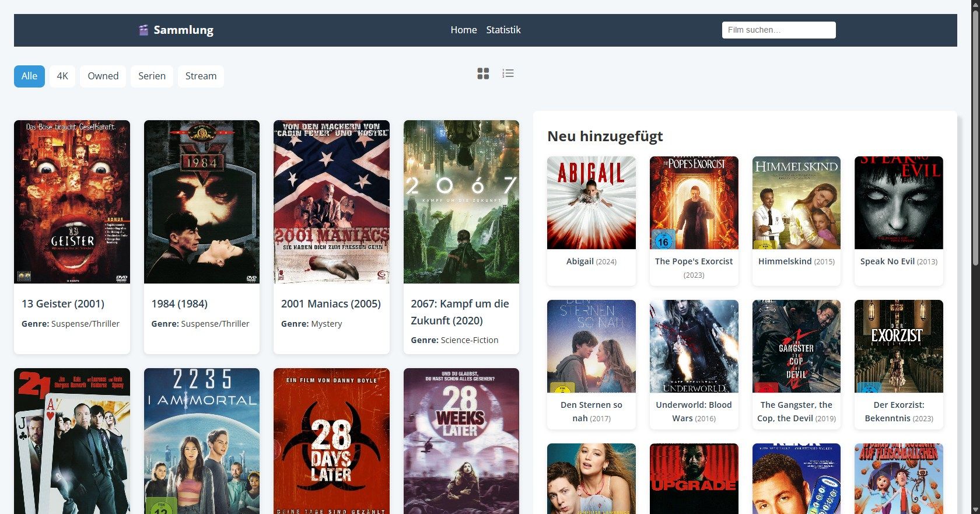Click Abigail (2024) title text

(x=591, y=261)
